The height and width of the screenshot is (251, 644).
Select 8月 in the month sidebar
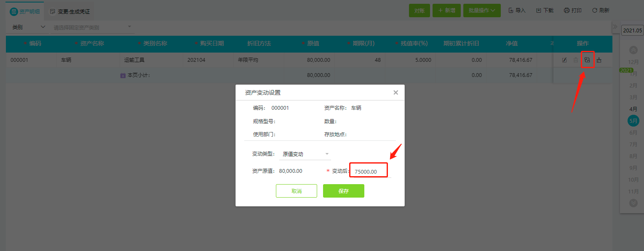(633, 156)
